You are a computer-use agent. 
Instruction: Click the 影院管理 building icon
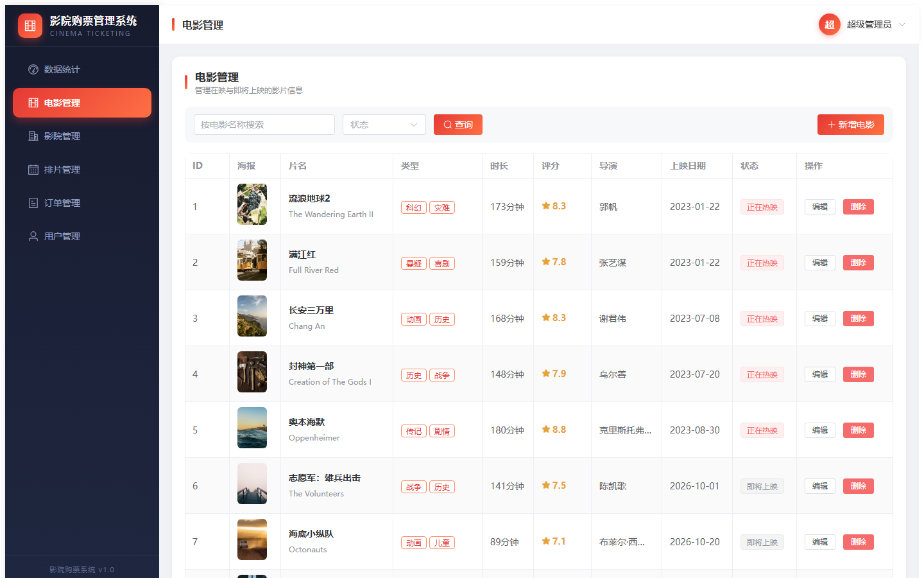tap(33, 136)
